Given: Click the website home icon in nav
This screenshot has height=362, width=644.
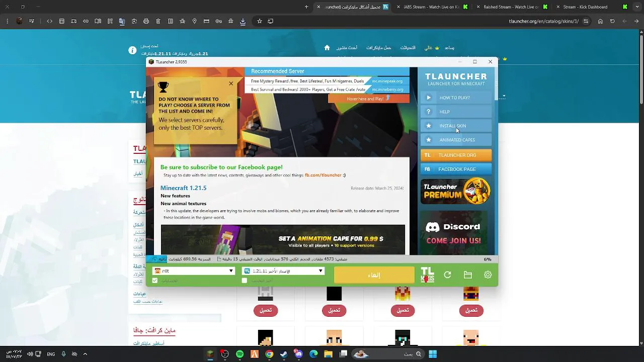Looking at the screenshot, I should 327,48.
